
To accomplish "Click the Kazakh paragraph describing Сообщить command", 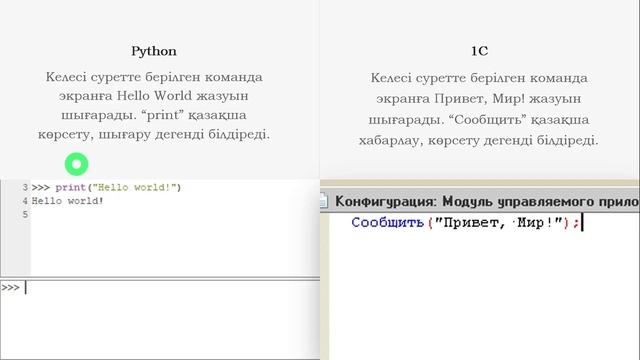I will (x=479, y=109).
